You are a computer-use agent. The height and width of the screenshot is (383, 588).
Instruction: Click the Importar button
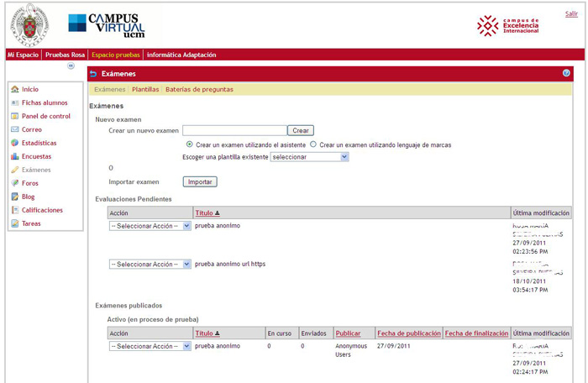click(200, 182)
